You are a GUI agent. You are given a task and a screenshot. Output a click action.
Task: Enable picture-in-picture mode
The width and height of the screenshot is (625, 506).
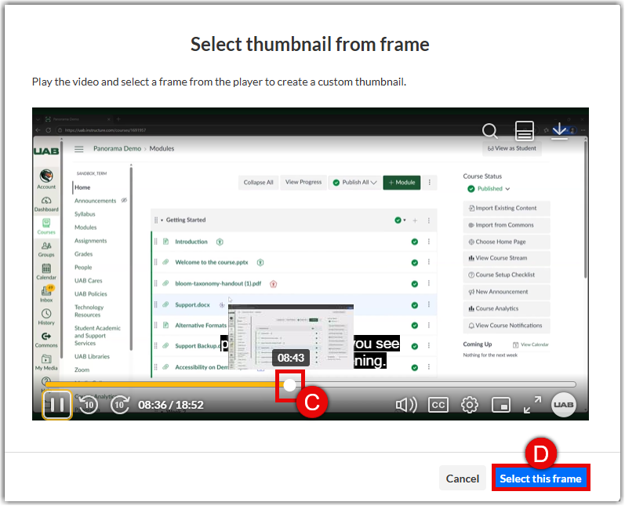coord(501,405)
